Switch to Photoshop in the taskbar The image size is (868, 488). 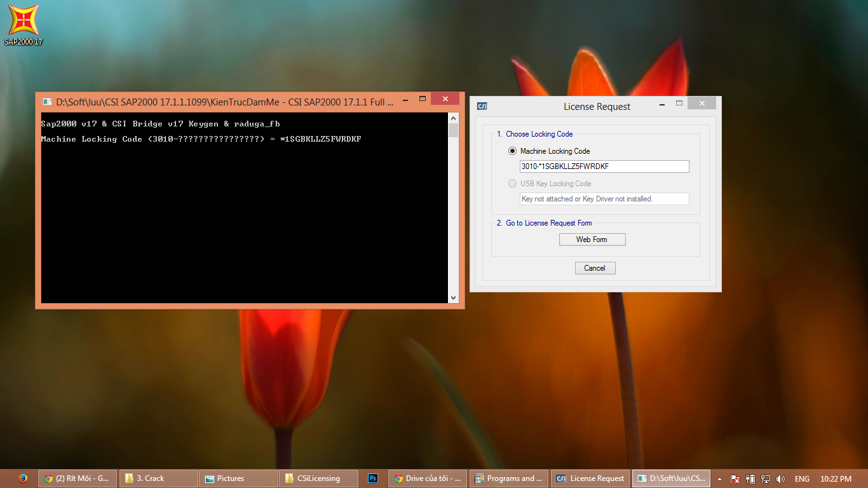(x=374, y=478)
